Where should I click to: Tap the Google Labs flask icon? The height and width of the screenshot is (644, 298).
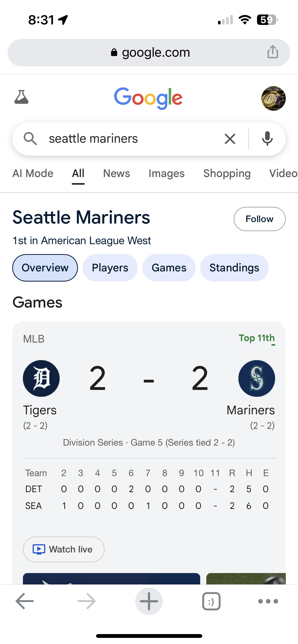pyautogui.click(x=21, y=98)
